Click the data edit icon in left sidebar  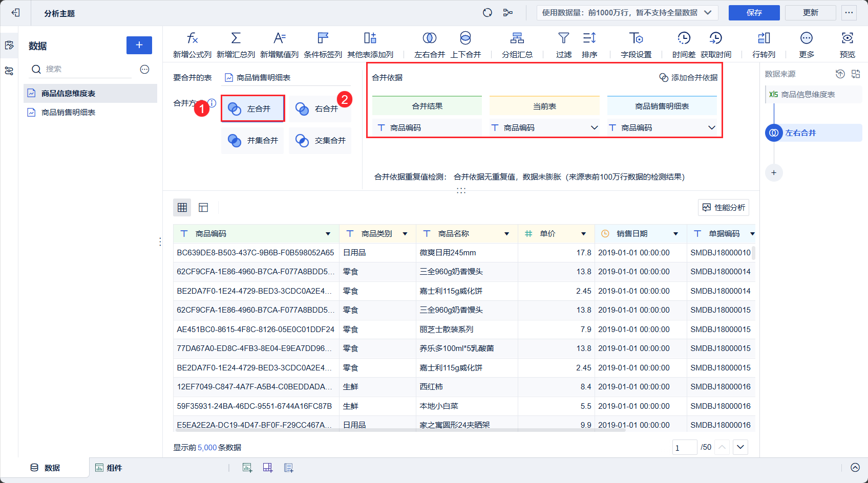pyautogui.click(x=9, y=46)
